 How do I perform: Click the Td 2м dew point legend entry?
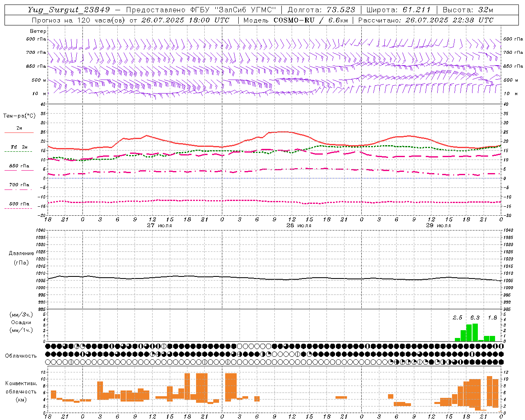[19, 147]
